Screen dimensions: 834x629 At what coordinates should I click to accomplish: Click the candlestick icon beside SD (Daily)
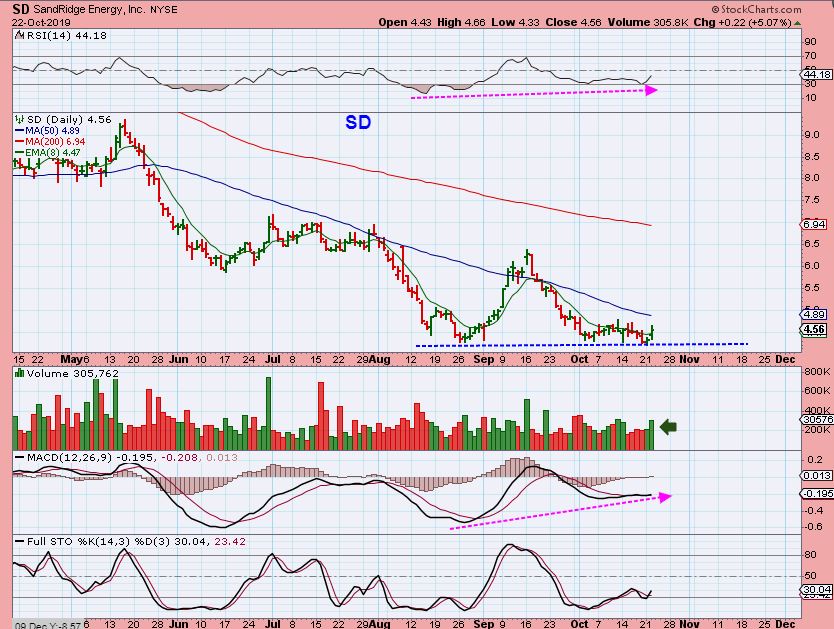click(20, 119)
